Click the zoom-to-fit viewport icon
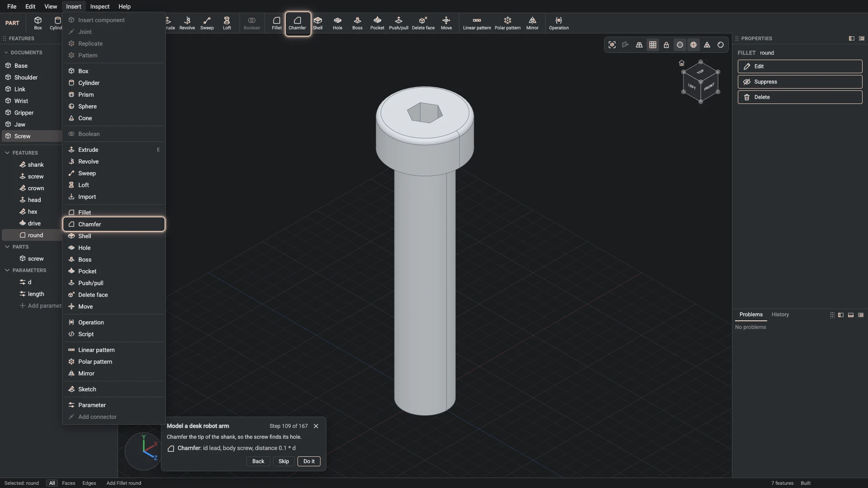 point(612,45)
